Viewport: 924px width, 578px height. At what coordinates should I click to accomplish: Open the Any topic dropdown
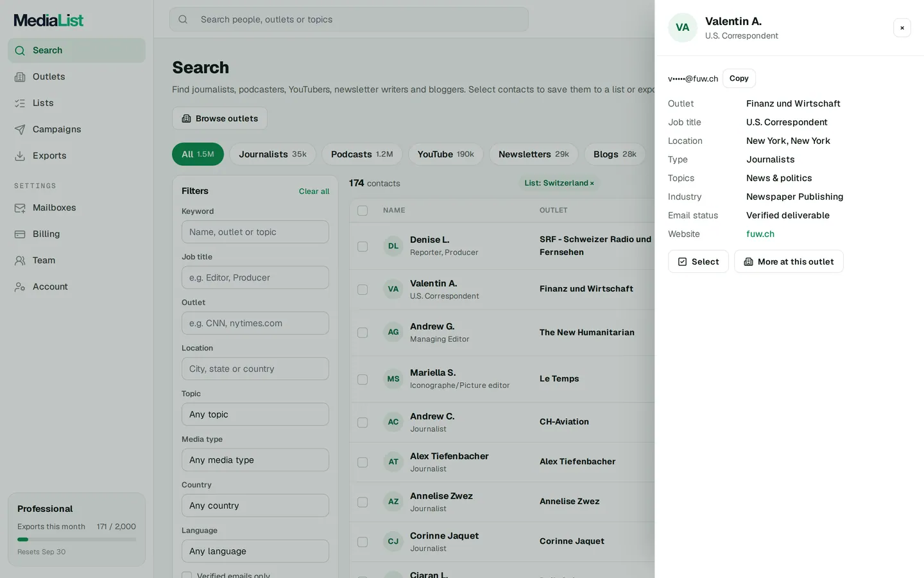point(255,414)
